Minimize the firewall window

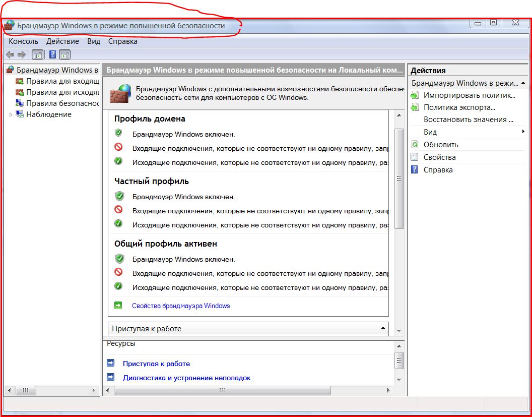click(x=478, y=23)
